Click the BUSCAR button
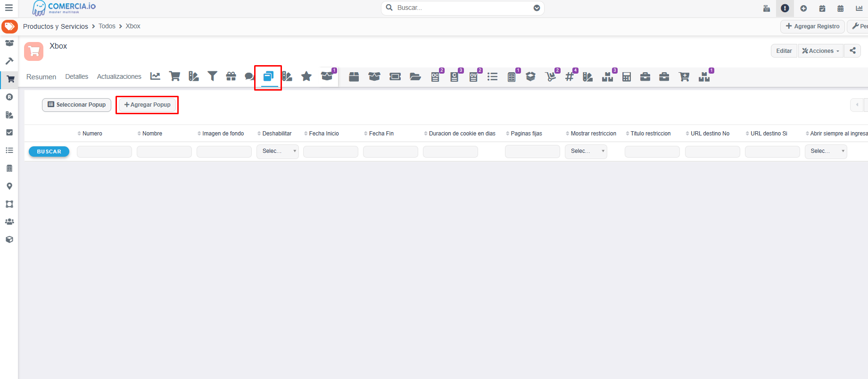The width and height of the screenshot is (868, 379). tap(49, 152)
